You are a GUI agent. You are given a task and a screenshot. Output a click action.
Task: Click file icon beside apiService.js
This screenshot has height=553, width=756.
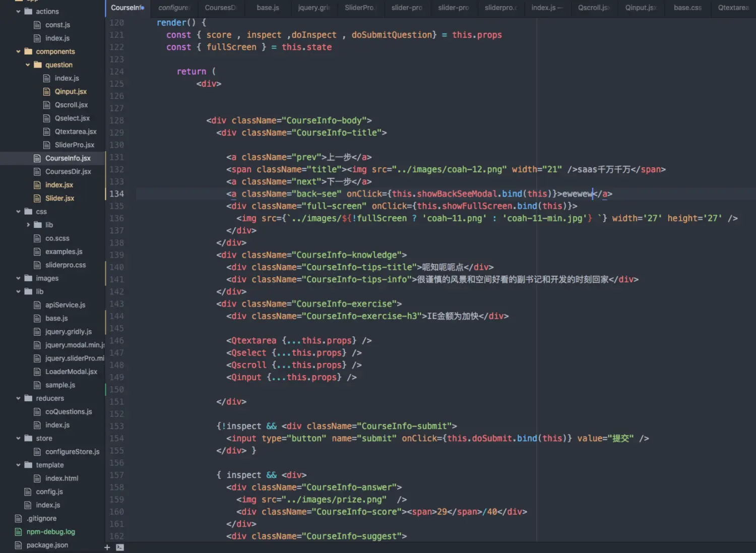click(x=37, y=305)
